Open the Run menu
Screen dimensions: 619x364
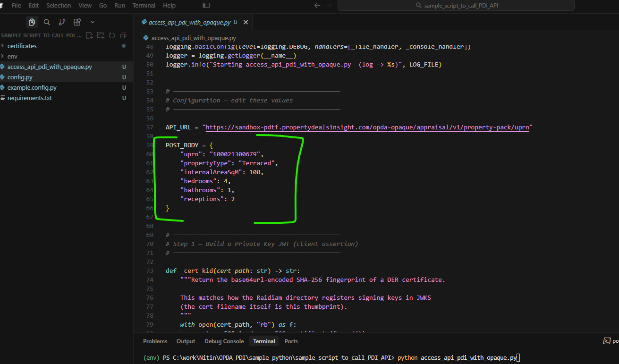[120, 6]
